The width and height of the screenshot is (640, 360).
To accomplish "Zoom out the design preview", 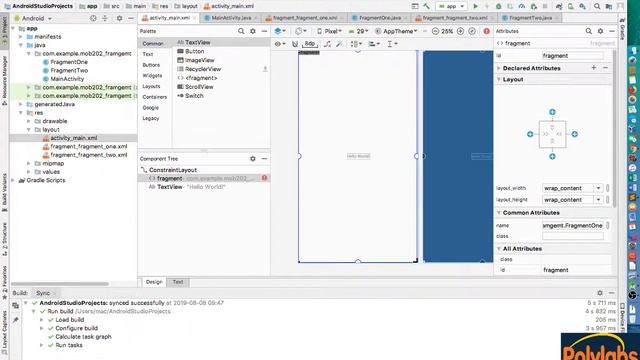I will coord(435,31).
